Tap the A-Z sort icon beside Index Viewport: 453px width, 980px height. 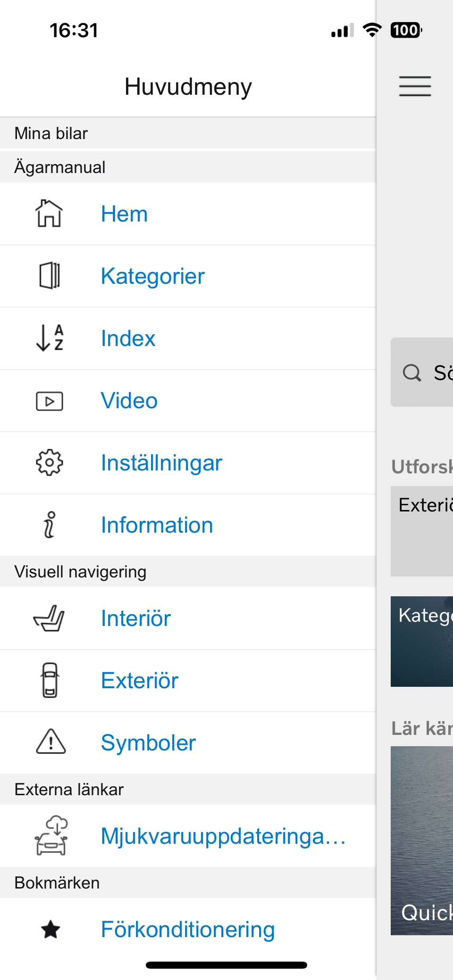tap(50, 338)
